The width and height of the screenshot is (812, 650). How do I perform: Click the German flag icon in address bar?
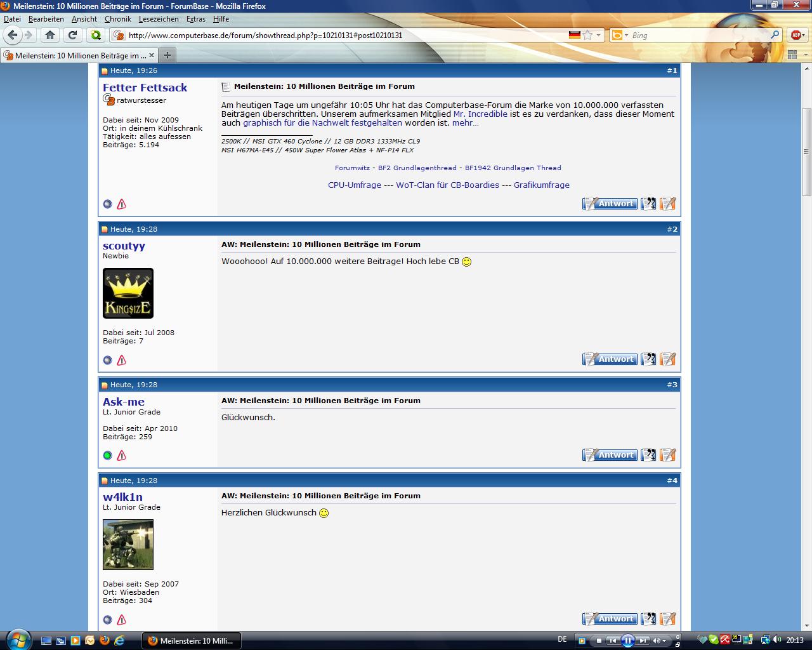575,35
